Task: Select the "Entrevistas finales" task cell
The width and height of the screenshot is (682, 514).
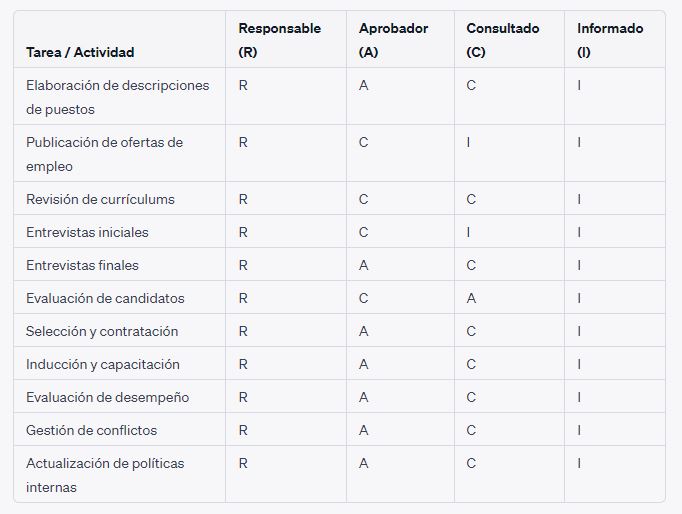Action: [x=82, y=265]
